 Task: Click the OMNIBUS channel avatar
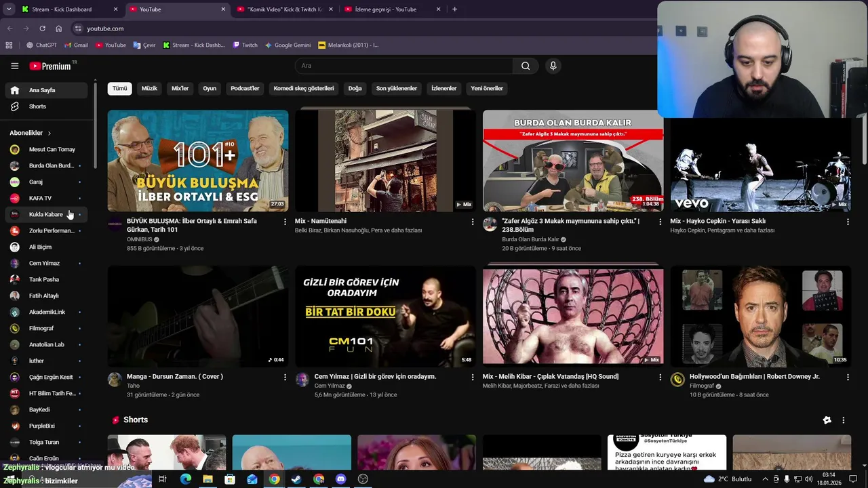pyautogui.click(x=115, y=224)
